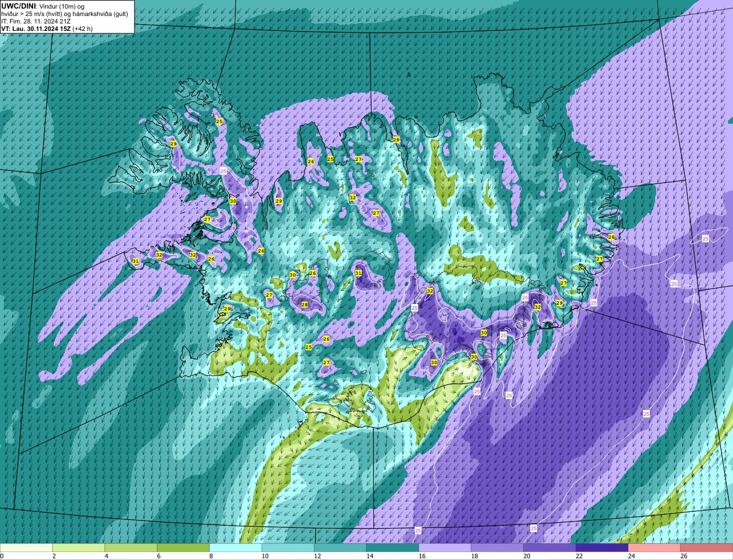Click the 12–14 m/s turquoise legend swatch
Viewport: 733px width, 560px height.
(340, 548)
